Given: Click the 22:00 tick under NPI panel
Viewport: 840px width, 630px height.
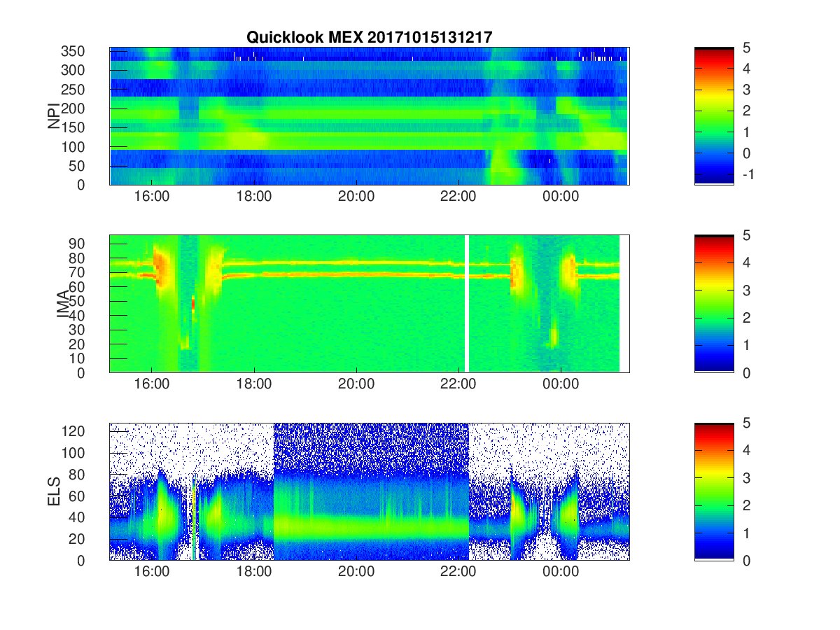Looking at the screenshot, I should tap(458, 197).
